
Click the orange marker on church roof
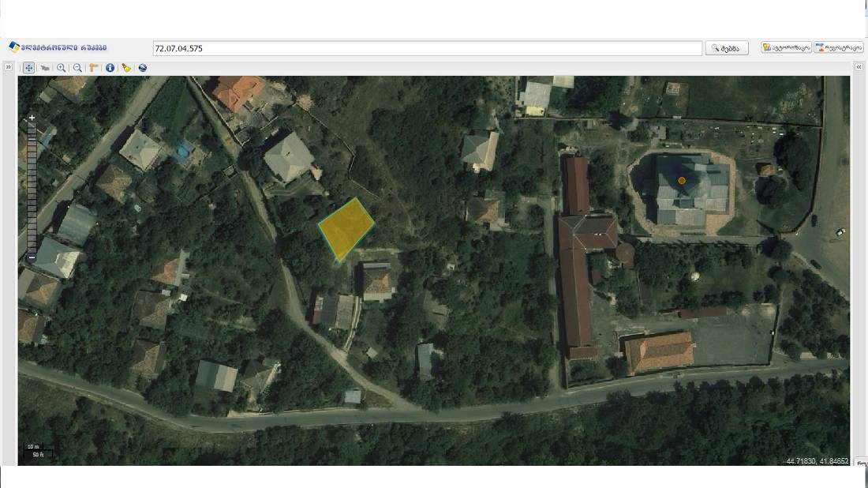tap(682, 181)
